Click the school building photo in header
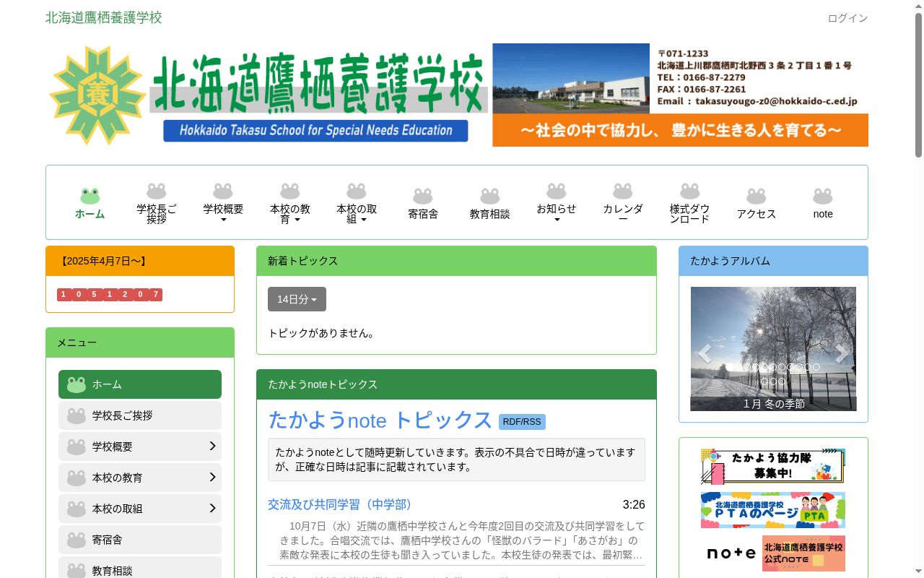Screen dimensions: 924x578 (x=571, y=78)
